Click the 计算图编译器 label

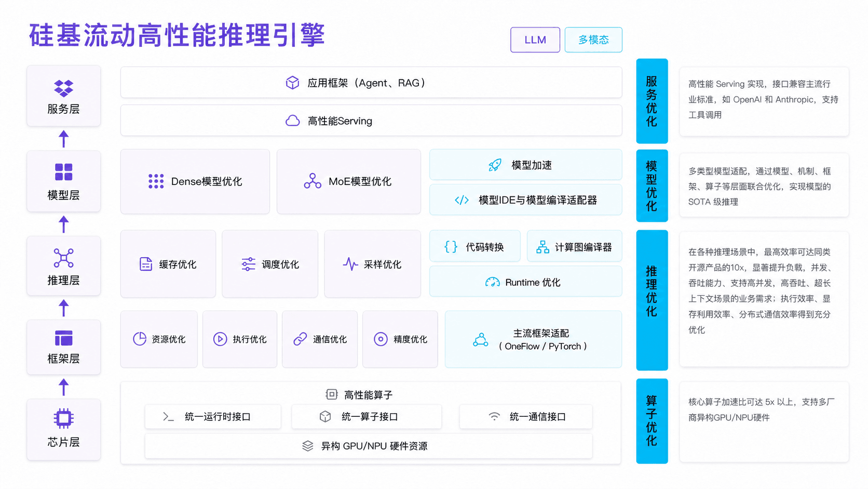[584, 247]
